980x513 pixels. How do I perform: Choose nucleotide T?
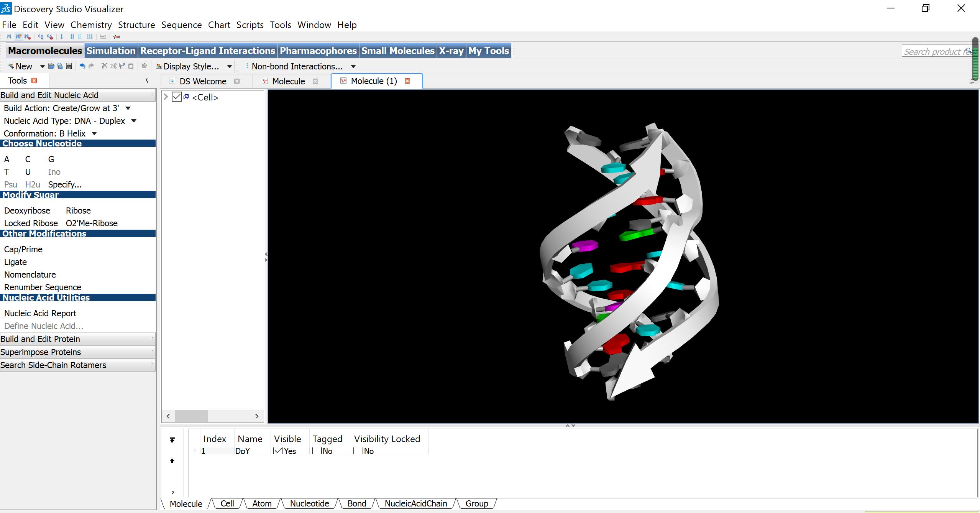pyautogui.click(x=7, y=172)
